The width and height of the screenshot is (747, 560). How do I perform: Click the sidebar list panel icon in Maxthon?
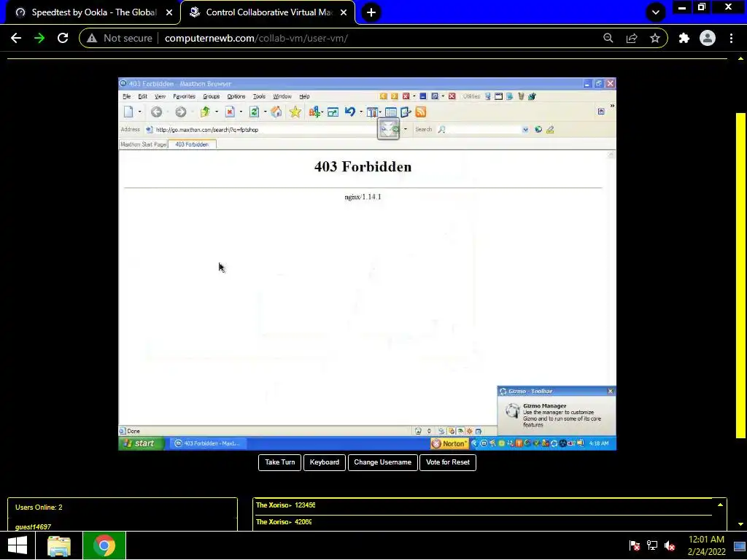coord(391,112)
